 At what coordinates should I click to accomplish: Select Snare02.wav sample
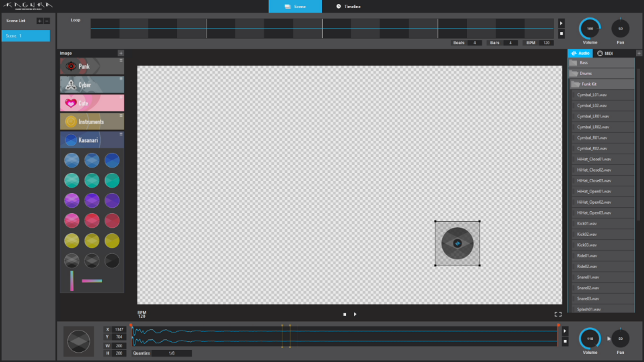pos(603,288)
